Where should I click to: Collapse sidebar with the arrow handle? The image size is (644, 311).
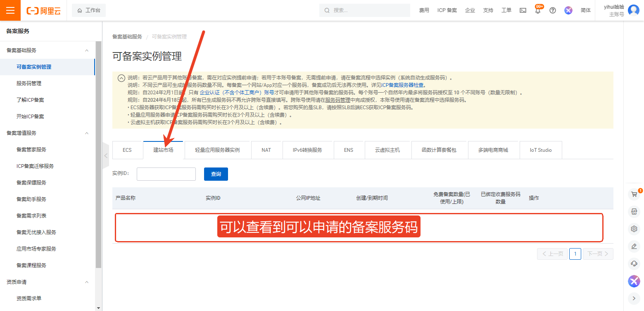[x=106, y=156]
